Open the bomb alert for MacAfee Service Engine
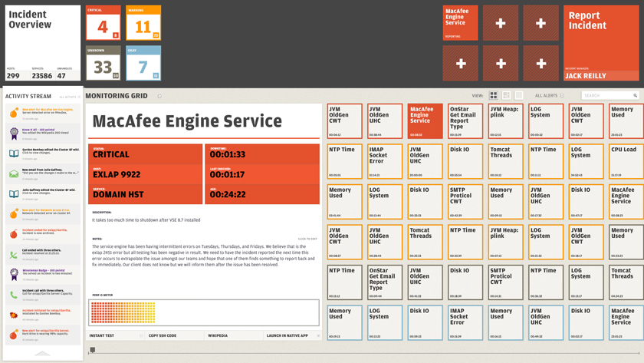 pos(43,113)
